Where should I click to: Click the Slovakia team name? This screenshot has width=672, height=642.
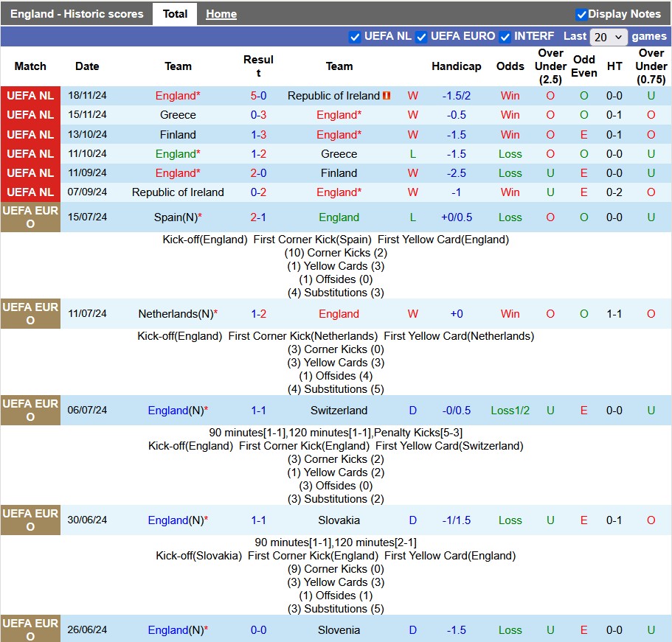point(339,520)
